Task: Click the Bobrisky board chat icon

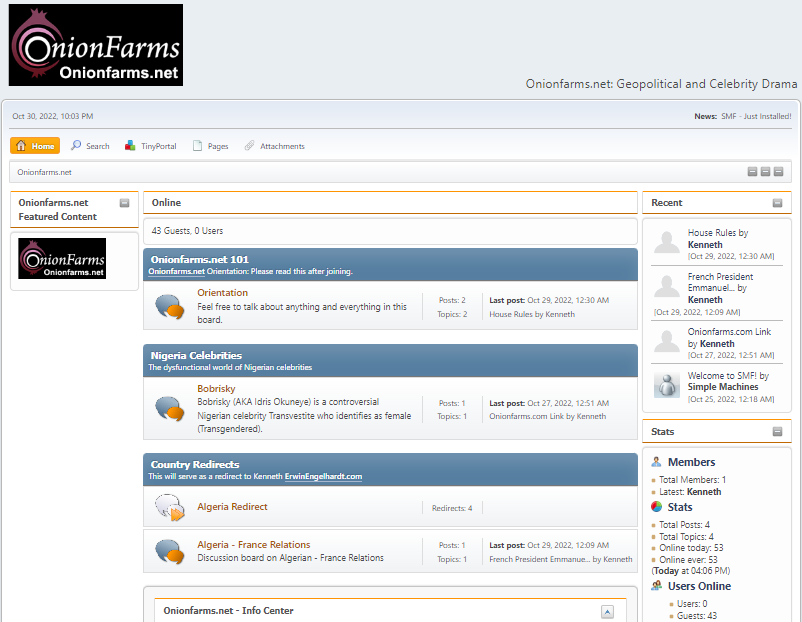Action: 170,409
